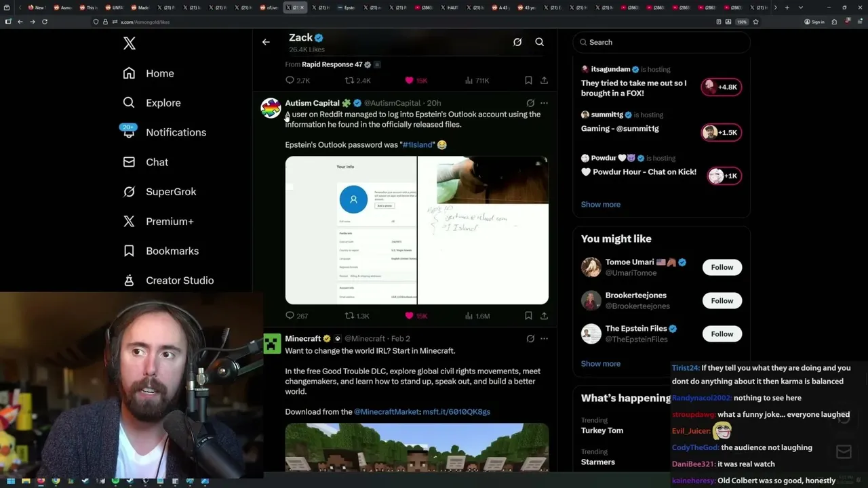View analytics showing 711K views

pos(477,80)
